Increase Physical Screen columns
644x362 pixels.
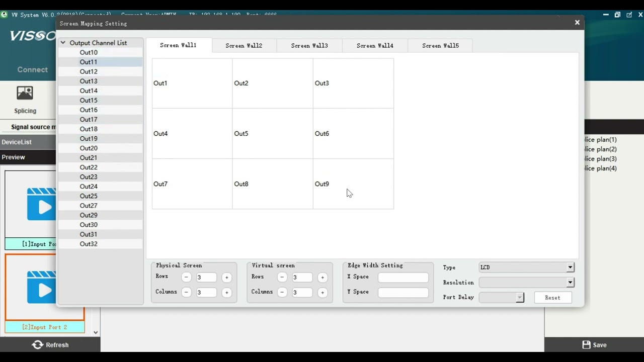(x=226, y=292)
